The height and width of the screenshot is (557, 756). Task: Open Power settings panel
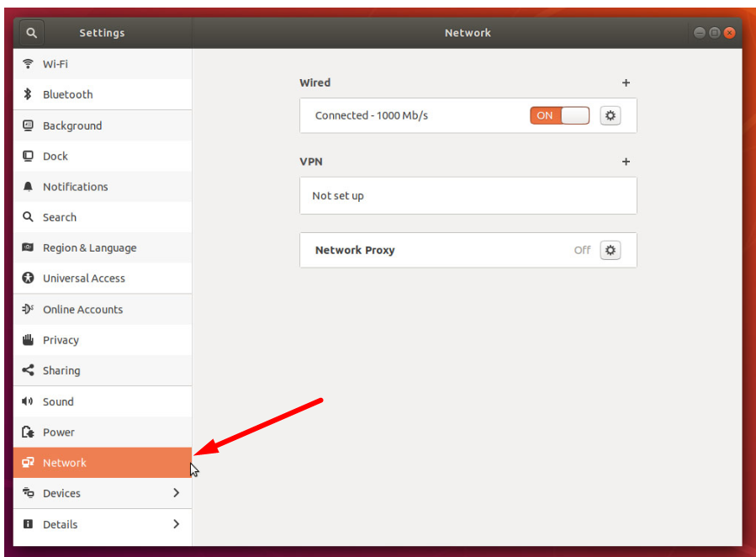point(103,432)
